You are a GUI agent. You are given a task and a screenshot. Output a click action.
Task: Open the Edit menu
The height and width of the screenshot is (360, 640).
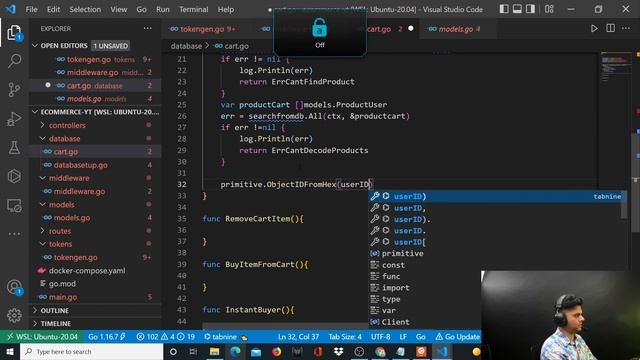point(53,9)
